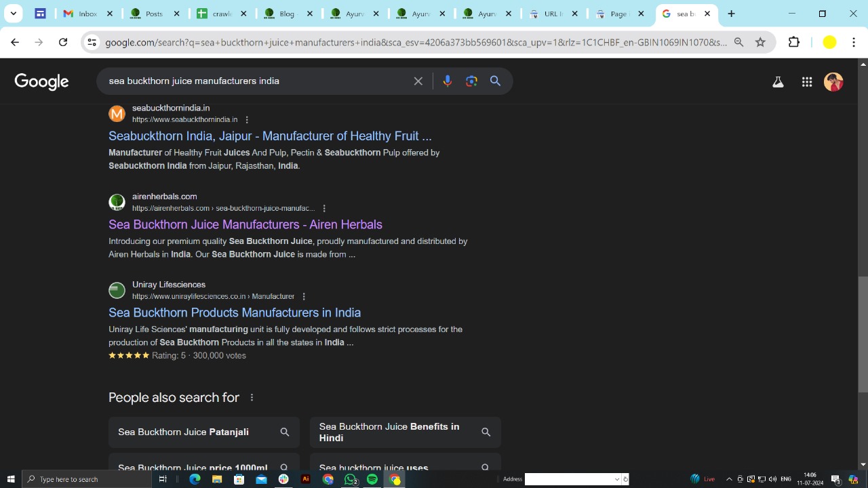Viewport: 868px width, 488px height.
Task: Clear the search query with the X icon
Action: tap(418, 81)
